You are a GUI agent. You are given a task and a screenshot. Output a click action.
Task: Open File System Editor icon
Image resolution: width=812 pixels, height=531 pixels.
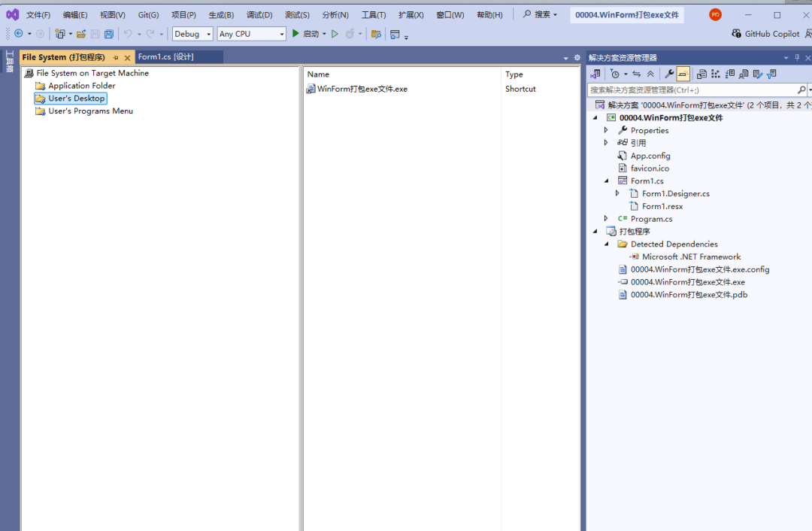coord(701,74)
